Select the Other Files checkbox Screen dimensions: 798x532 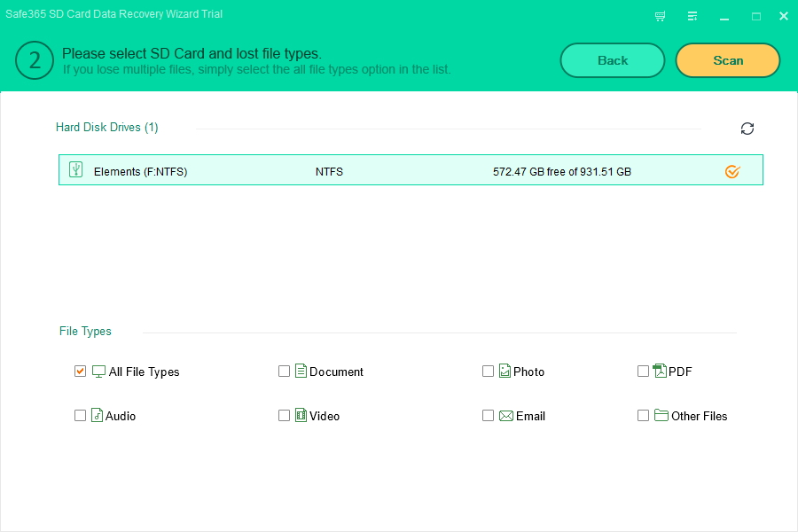[643, 416]
